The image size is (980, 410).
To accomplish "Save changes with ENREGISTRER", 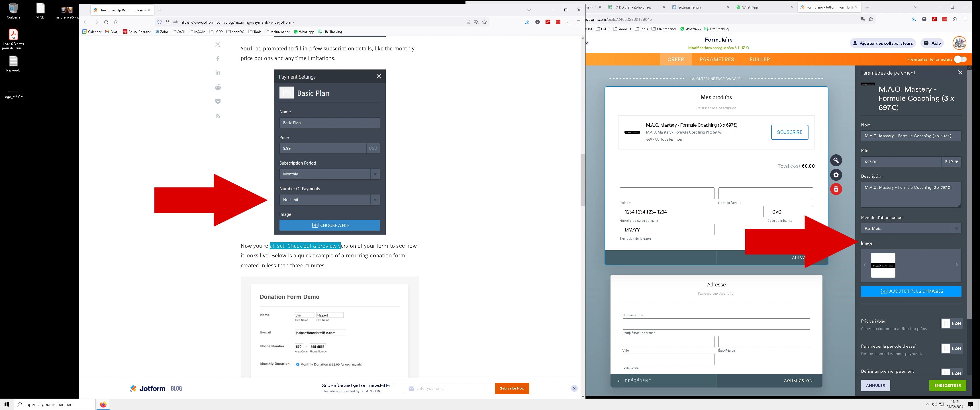I will pos(947,385).
